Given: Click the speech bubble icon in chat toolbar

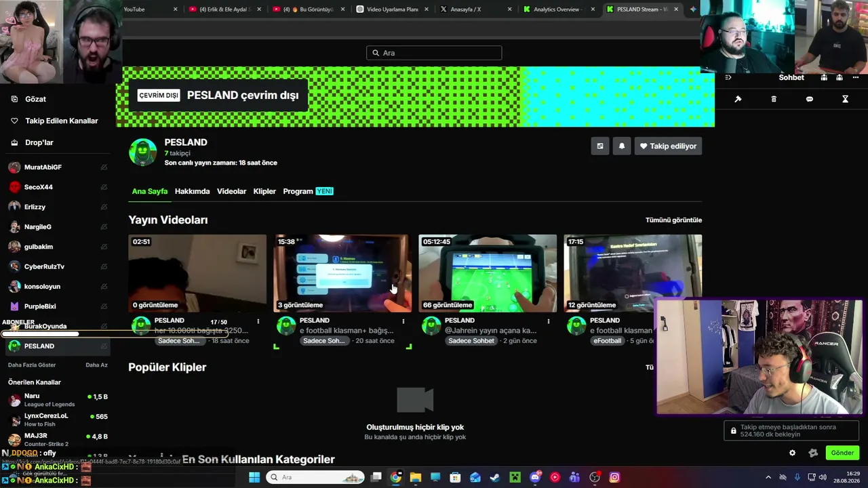Looking at the screenshot, I should click(x=809, y=99).
